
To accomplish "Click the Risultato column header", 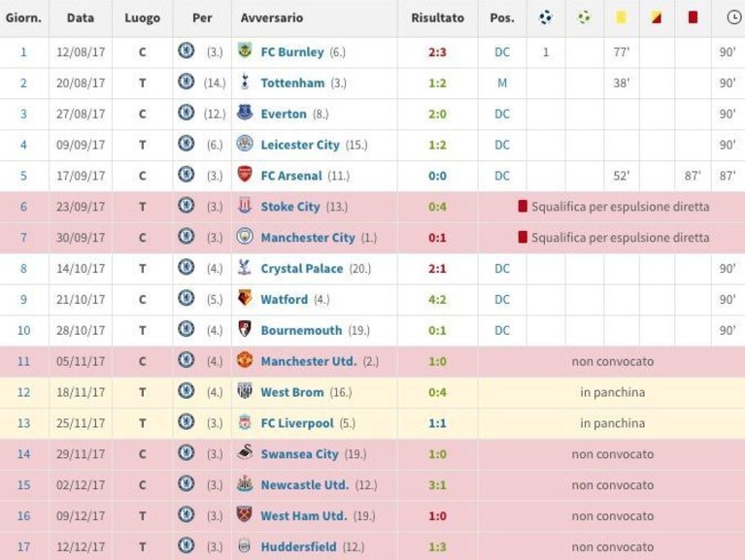I will point(438,18).
